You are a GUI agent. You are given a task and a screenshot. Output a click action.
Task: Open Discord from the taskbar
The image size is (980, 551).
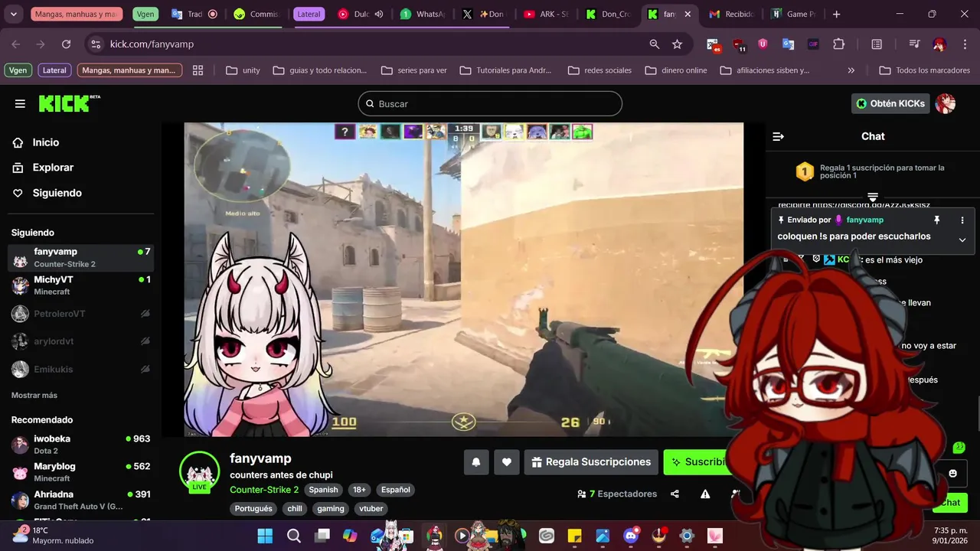point(631,536)
